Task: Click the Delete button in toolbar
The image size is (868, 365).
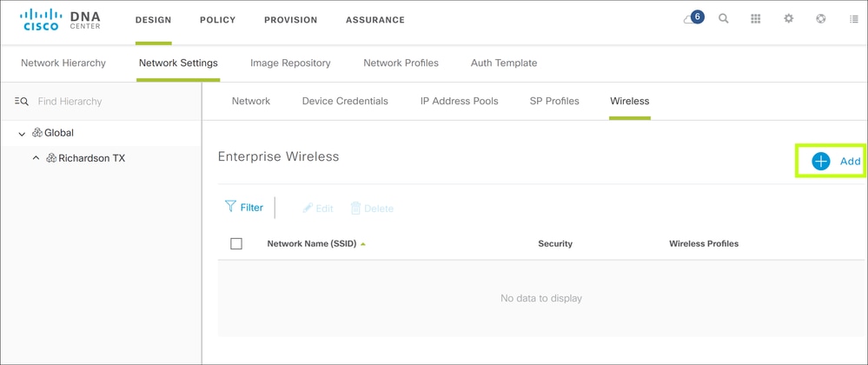Action: 372,209
